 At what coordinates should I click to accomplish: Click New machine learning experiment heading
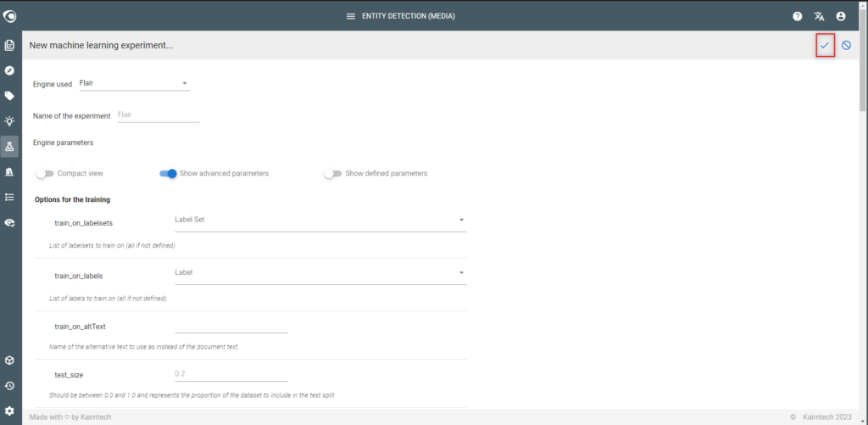click(101, 46)
